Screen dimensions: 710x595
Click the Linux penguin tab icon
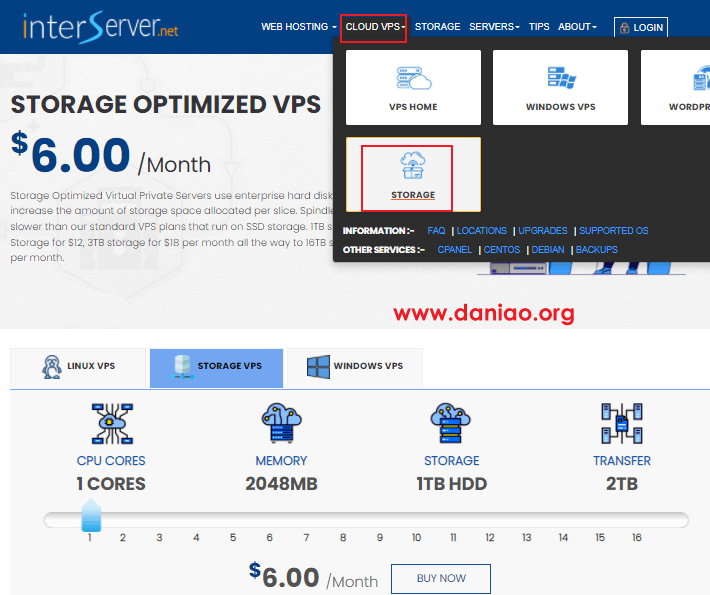point(52,367)
